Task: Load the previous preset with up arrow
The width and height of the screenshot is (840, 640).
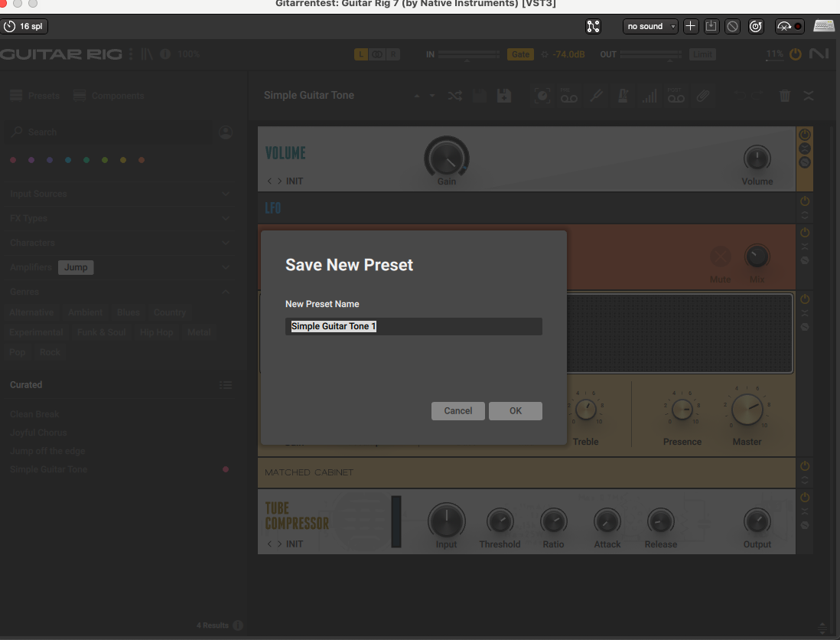Action: 417,96
